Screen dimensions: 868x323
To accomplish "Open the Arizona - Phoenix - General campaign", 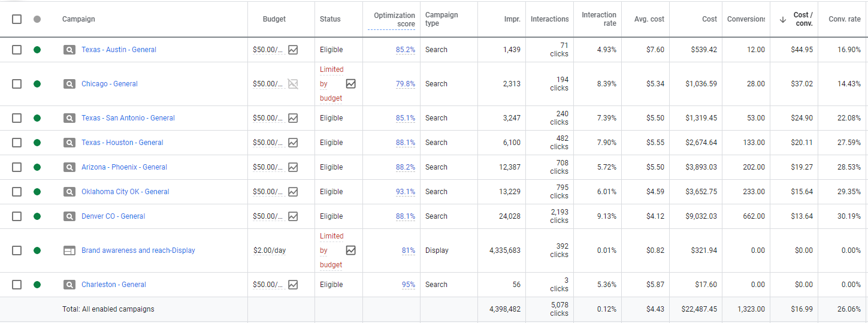I will (124, 167).
